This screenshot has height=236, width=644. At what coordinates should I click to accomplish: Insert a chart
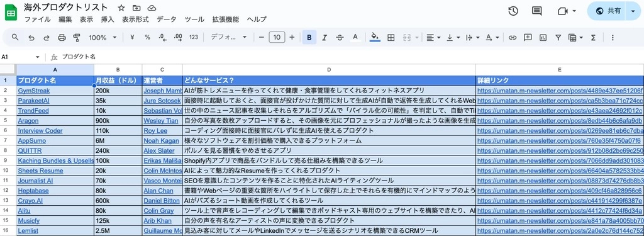[543, 37]
